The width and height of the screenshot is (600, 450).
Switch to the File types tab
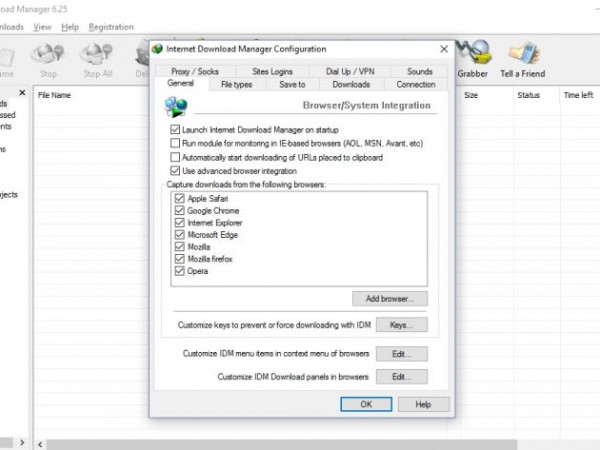click(236, 85)
